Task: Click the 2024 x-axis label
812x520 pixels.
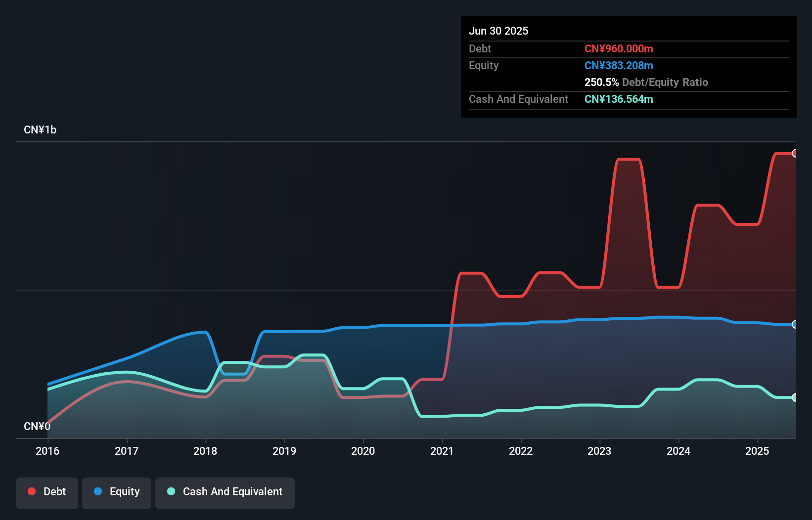Action: [678, 451]
